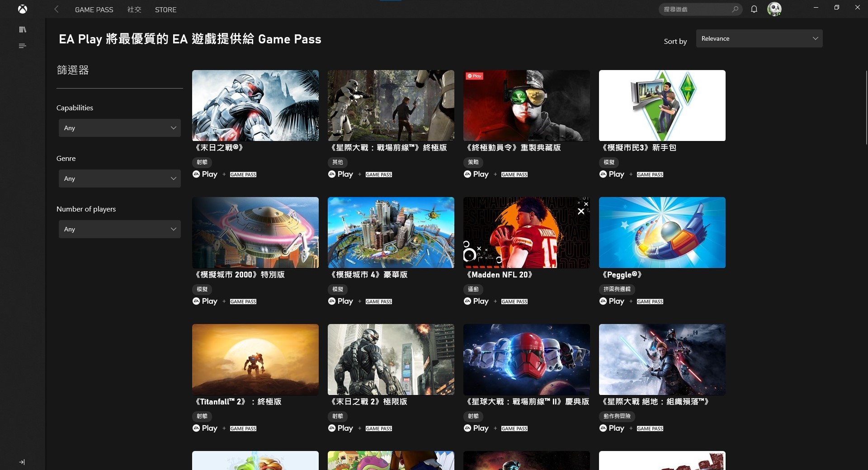This screenshot has width=868, height=470.
Task: Open the Madden NFL 20 thumbnail
Action: [x=527, y=232]
